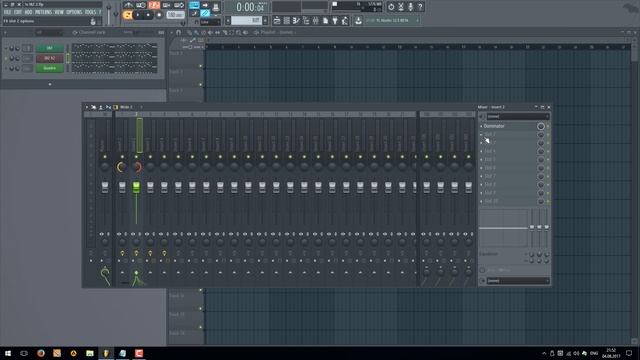The width and height of the screenshot is (640, 360).
Task: Toggle graph editor icon in Channel rack header
Action: [x=161, y=32]
